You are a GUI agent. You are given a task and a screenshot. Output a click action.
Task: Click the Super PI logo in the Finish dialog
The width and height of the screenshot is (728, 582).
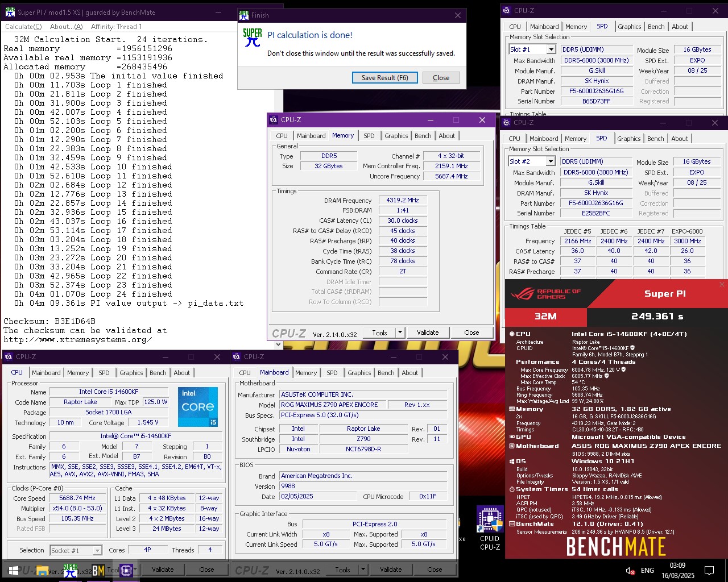tap(252, 38)
